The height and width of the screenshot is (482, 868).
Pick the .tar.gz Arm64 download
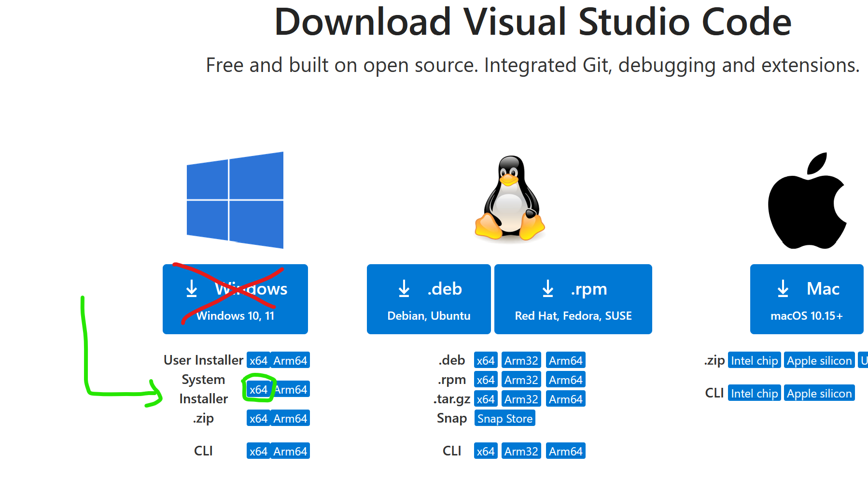pyautogui.click(x=566, y=399)
